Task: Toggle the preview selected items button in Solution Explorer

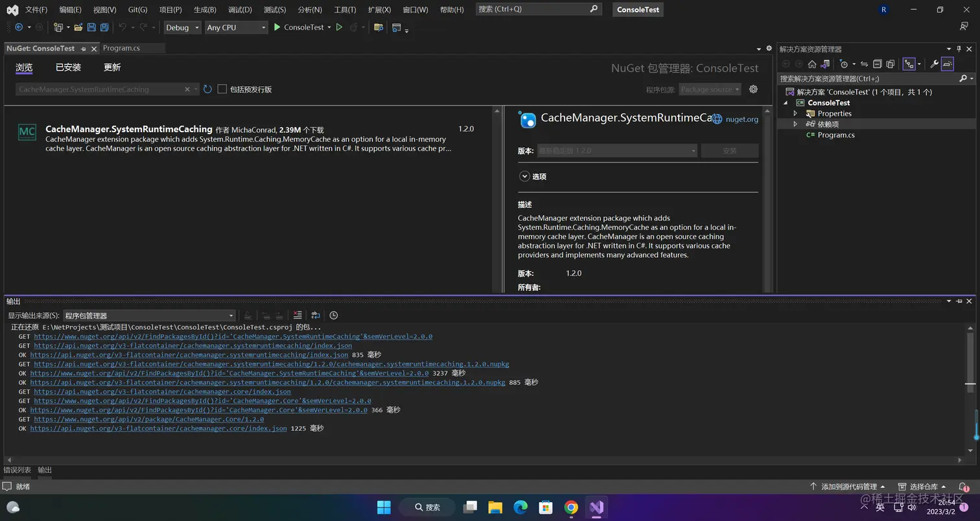Action: (x=948, y=64)
